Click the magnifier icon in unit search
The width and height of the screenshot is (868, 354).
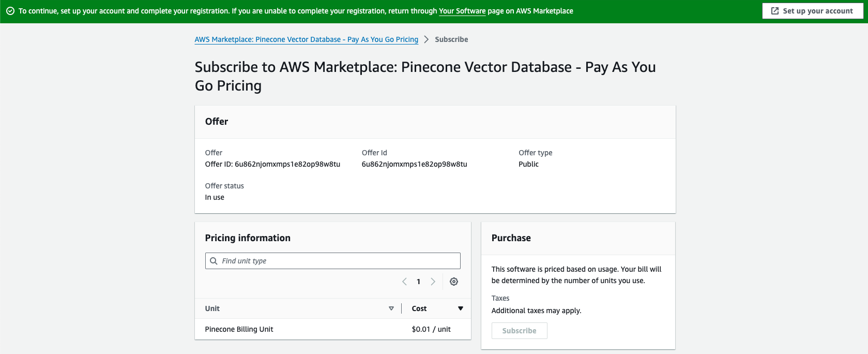coord(214,261)
